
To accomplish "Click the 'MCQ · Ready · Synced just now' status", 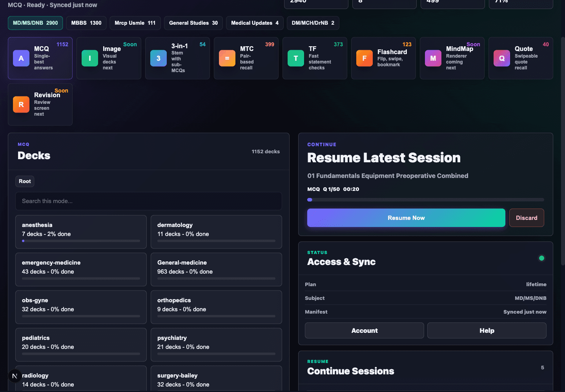I will [x=52, y=5].
